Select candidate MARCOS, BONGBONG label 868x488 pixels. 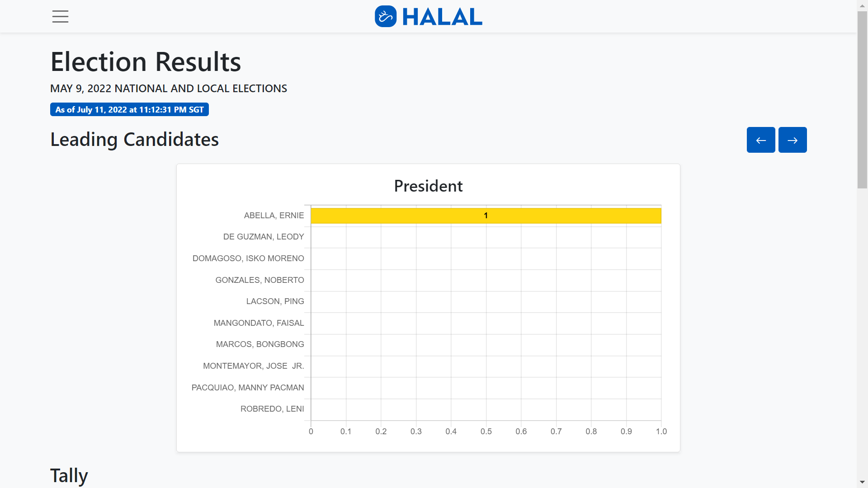click(x=259, y=344)
